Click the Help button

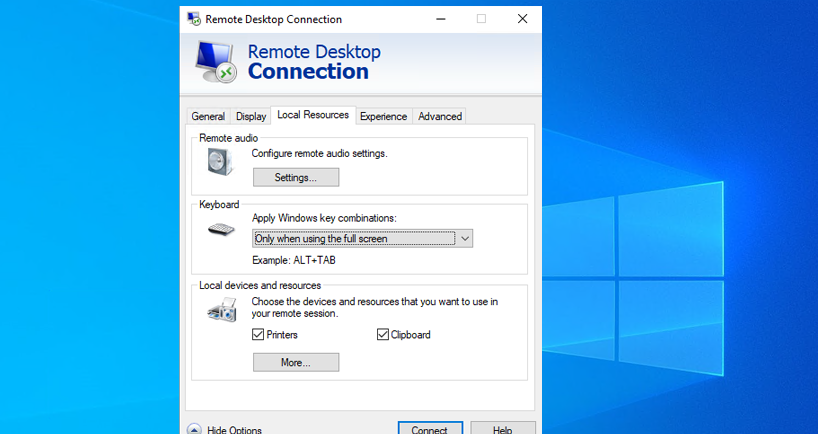[x=503, y=429]
